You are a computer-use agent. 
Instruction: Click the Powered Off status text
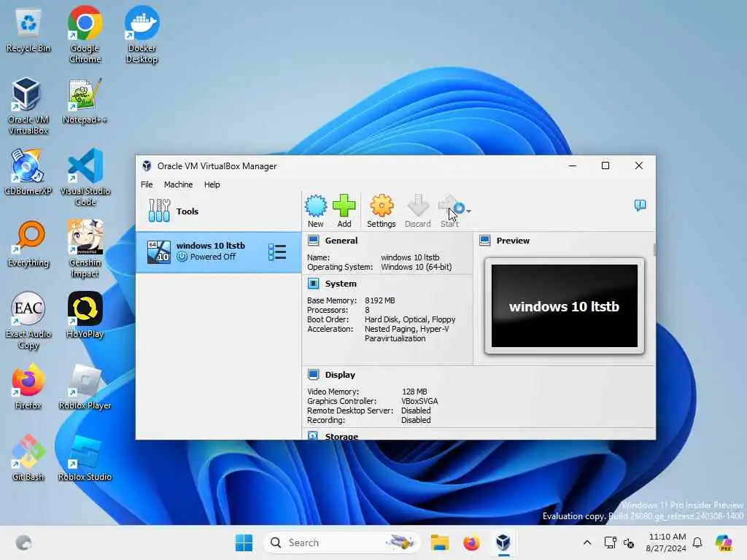212,257
